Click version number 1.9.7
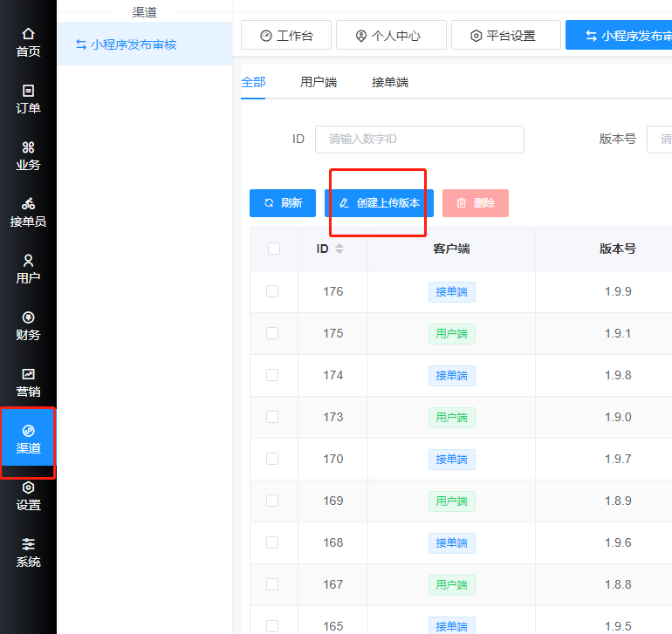Viewport: 672px width, 634px height. pos(618,459)
